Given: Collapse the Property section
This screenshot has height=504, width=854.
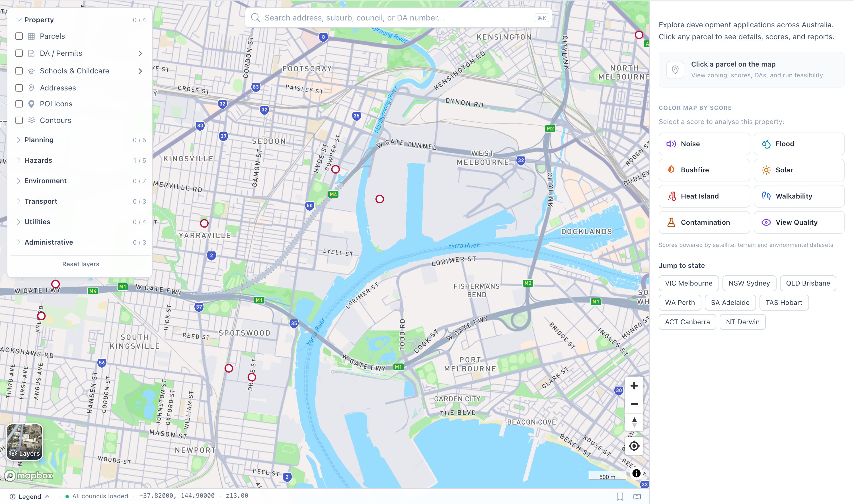Looking at the screenshot, I should 81,20.
